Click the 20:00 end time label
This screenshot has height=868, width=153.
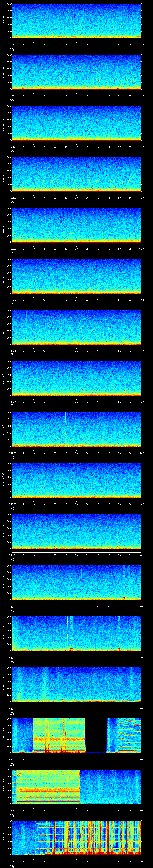point(141,810)
